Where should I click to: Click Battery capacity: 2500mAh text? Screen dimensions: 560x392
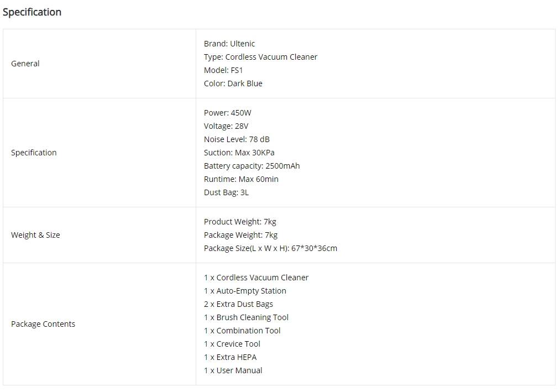[252, 166]
